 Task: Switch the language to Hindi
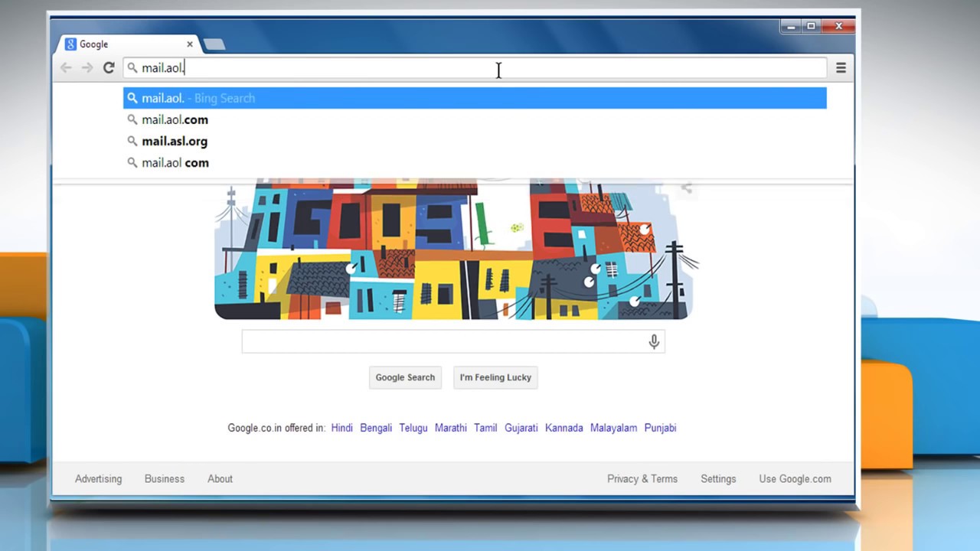pyautogui.click(x=341, y=428)
